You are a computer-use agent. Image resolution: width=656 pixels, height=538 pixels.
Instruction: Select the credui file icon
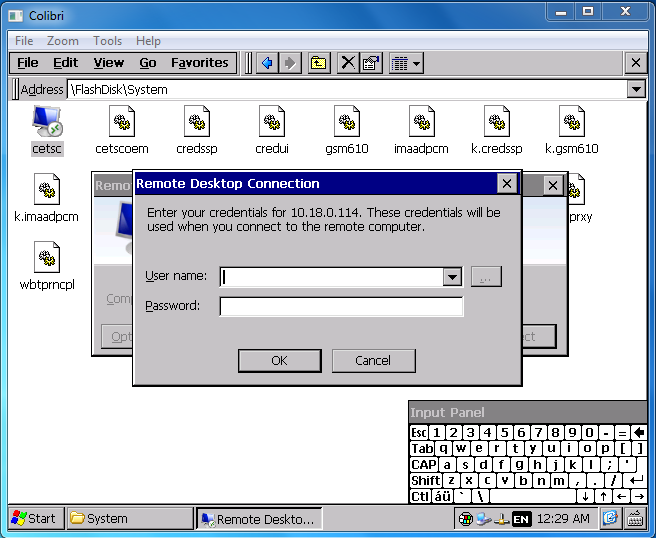pos(272,130)
